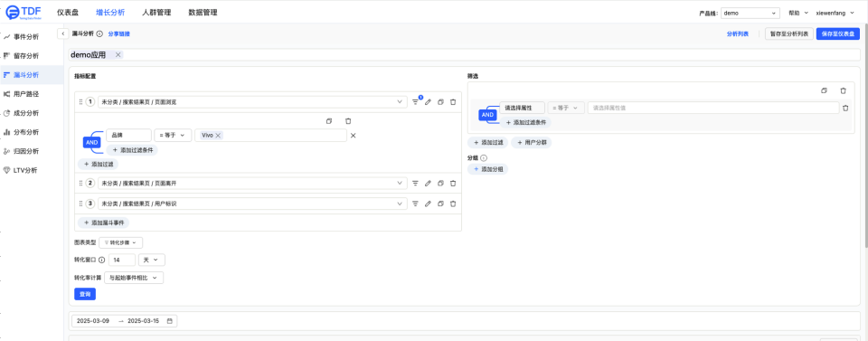Open filter icon for funnel step 1

(416, 102)
